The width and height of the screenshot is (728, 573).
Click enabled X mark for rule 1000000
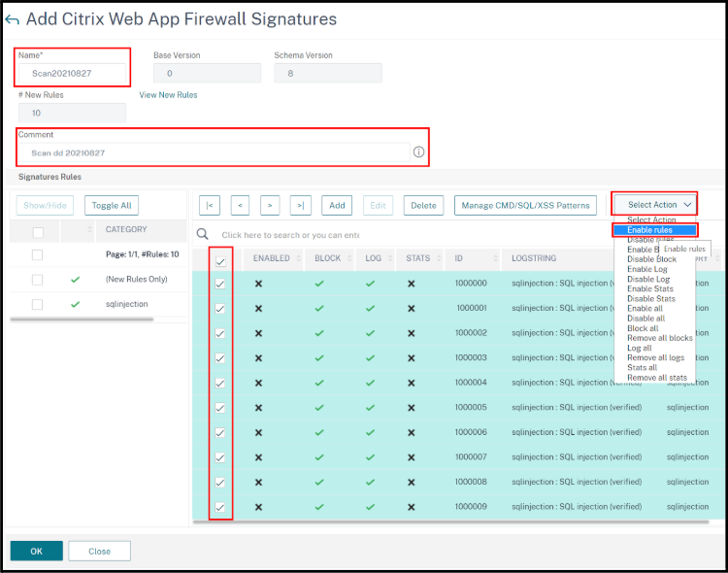pyautogui.click(x=258, y=284)
